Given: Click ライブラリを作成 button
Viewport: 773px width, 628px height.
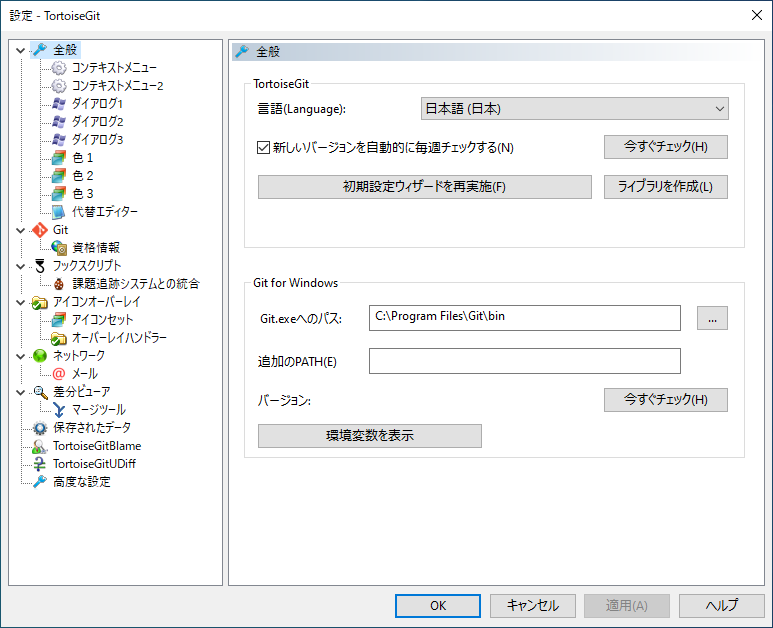Looking at the screenshot, I should [666, 187].
